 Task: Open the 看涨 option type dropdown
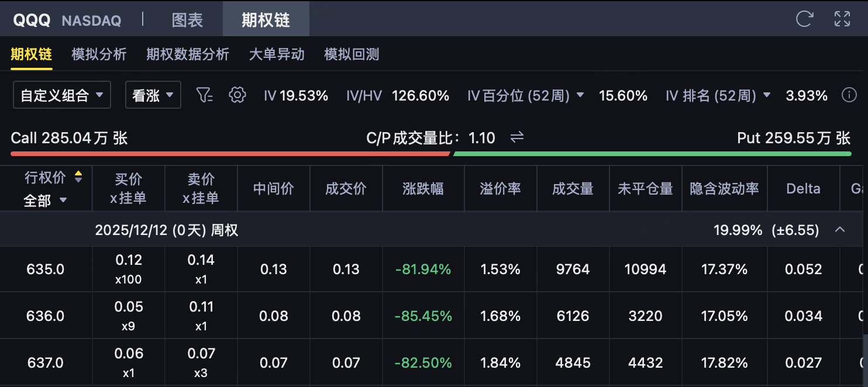pyautogui.click(x=153, y=95)
